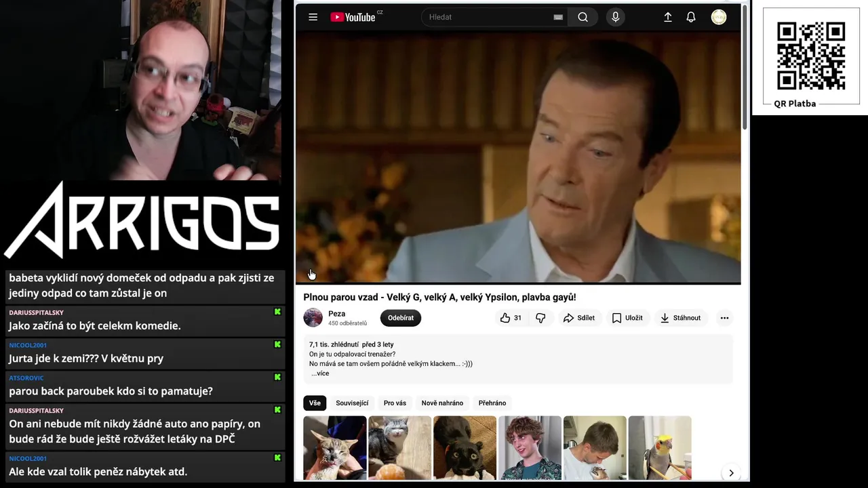The image size is (868, 488).
Task: Open the cockatiel bird thumbnail
Action: pyautogui.click(x=660, y=448)
